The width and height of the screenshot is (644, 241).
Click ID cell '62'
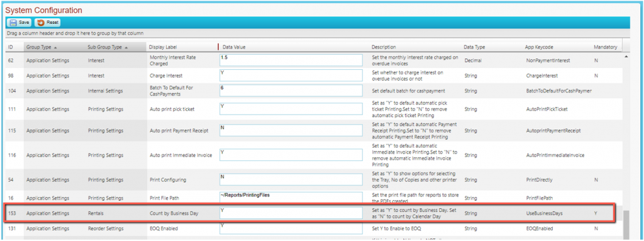11,60
